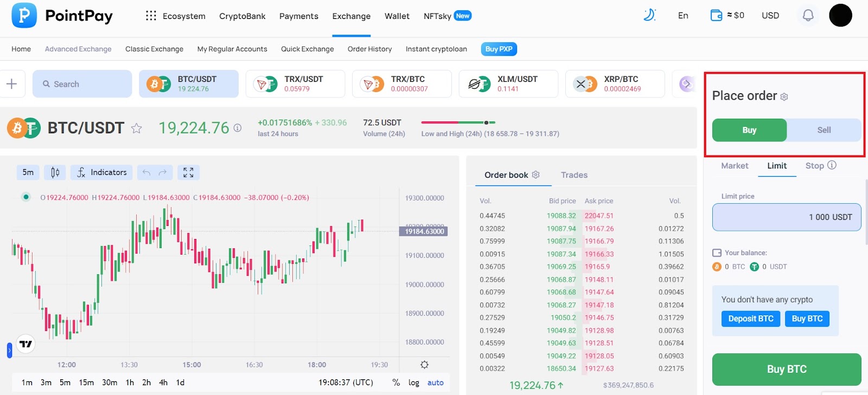This screenshot has width=868, height=395.
Task: Open the 5m chart interval dropdown
Action: [x=28, y=172]
